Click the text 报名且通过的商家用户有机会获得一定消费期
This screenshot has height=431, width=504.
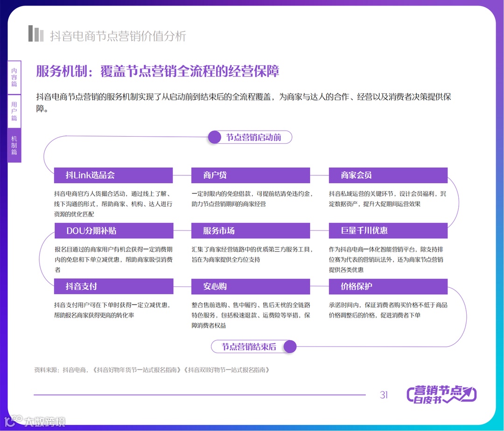point(113,249)
